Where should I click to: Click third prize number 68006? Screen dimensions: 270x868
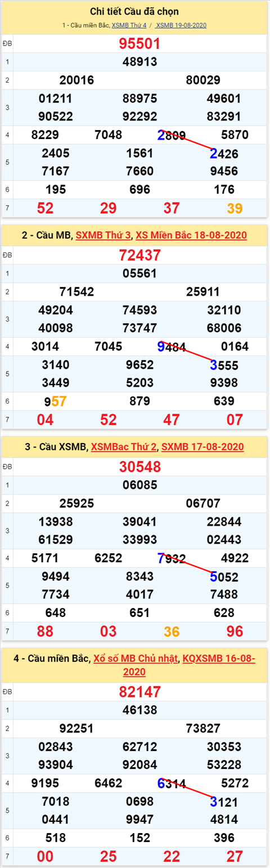pyautogui.click(x=224, y=328)
